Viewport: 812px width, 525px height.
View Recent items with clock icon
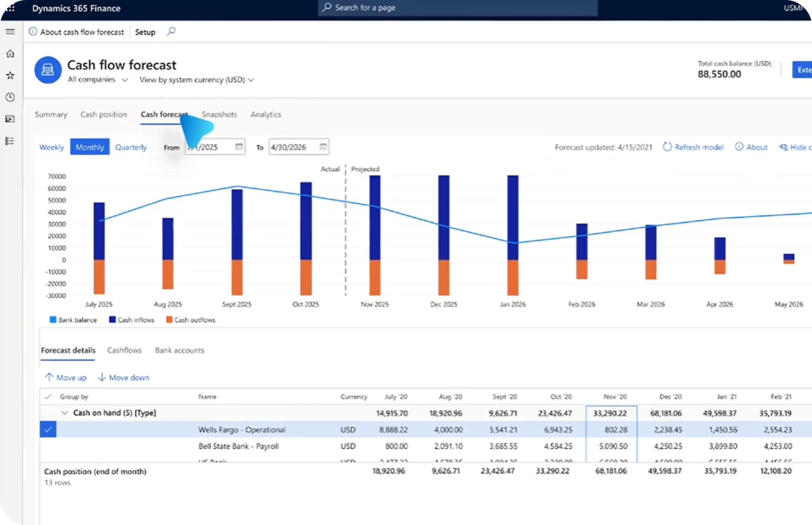tap(10, 98)
